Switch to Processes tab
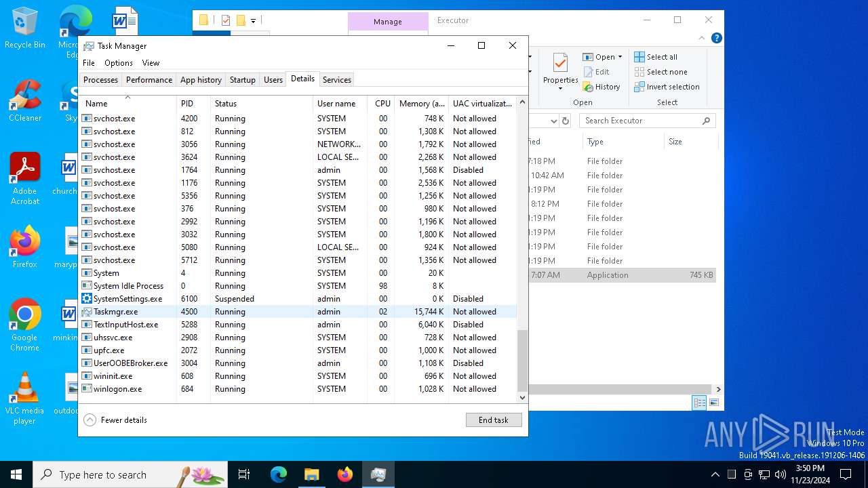Image resolution: width=868 pixels, height=488 pixels. pos(100,80)
